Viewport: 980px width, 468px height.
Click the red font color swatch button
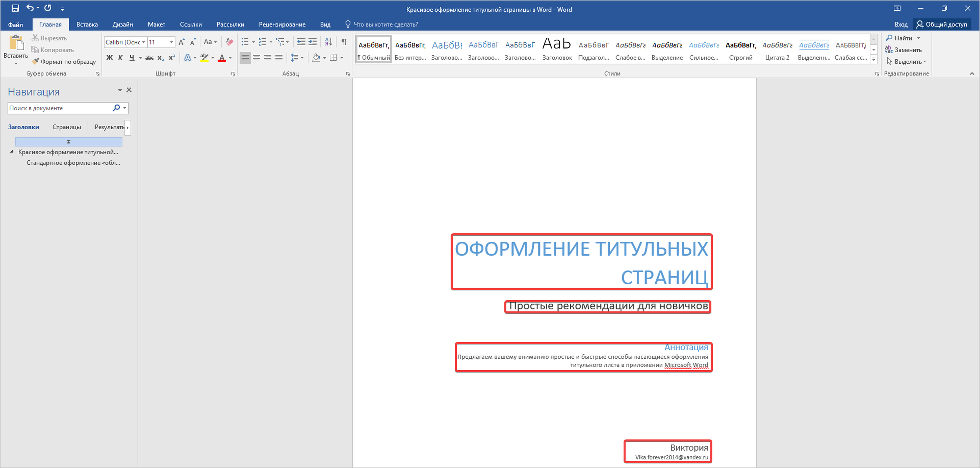click(222, 58)
